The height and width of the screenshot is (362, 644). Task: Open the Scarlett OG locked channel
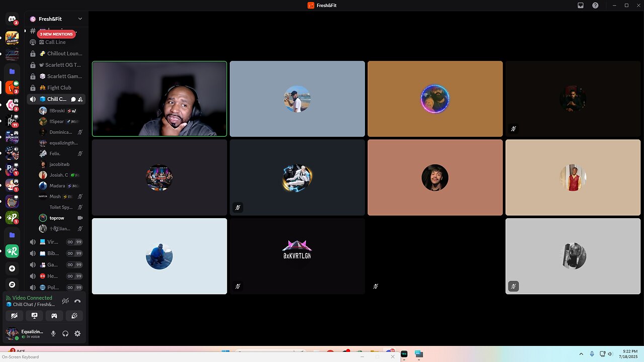56,65
